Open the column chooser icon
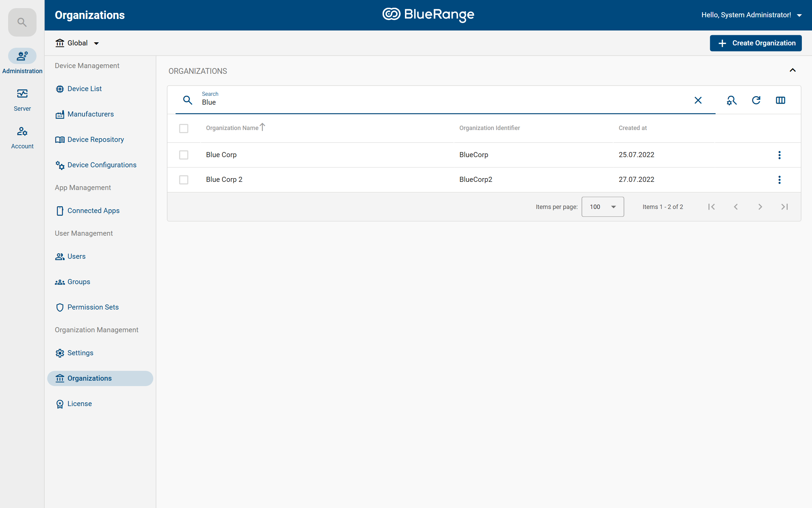 click(781, 100)
